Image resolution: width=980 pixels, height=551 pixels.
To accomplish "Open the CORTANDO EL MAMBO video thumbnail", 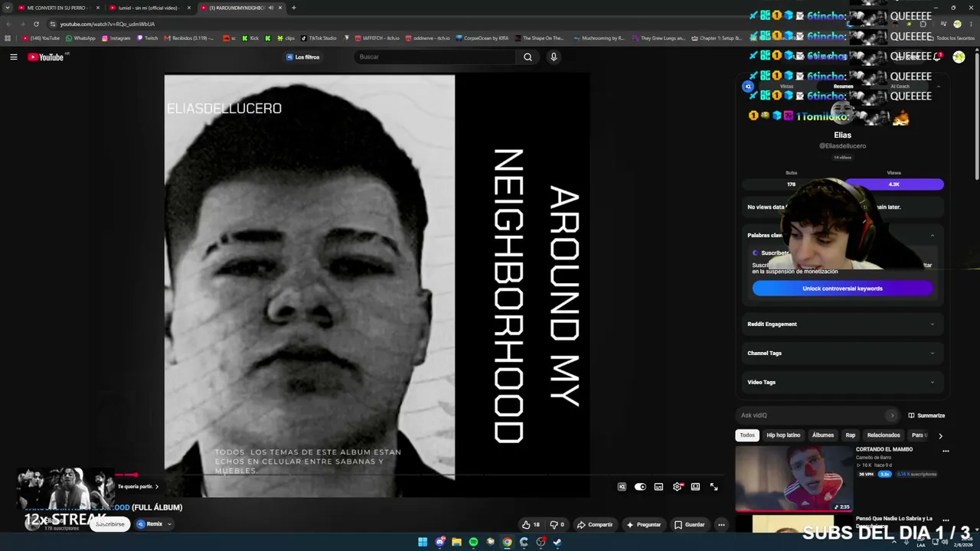I will (x=793, y=478).
